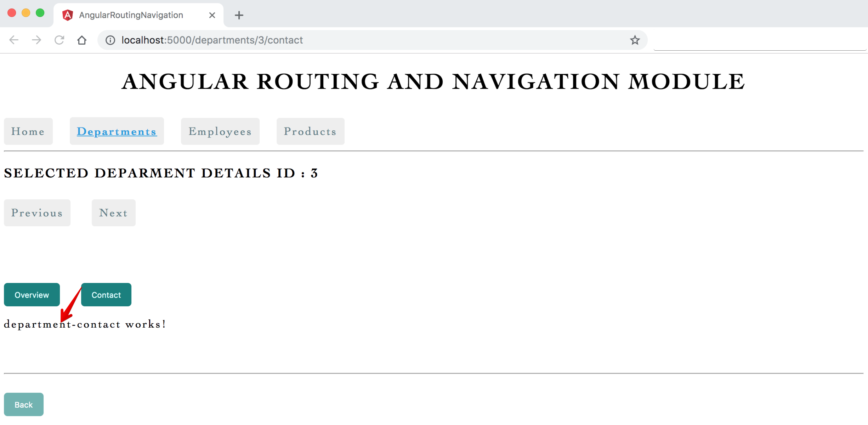Select the Contact tab button
Screen dimensions: 868x425
(x=106, y=295)
